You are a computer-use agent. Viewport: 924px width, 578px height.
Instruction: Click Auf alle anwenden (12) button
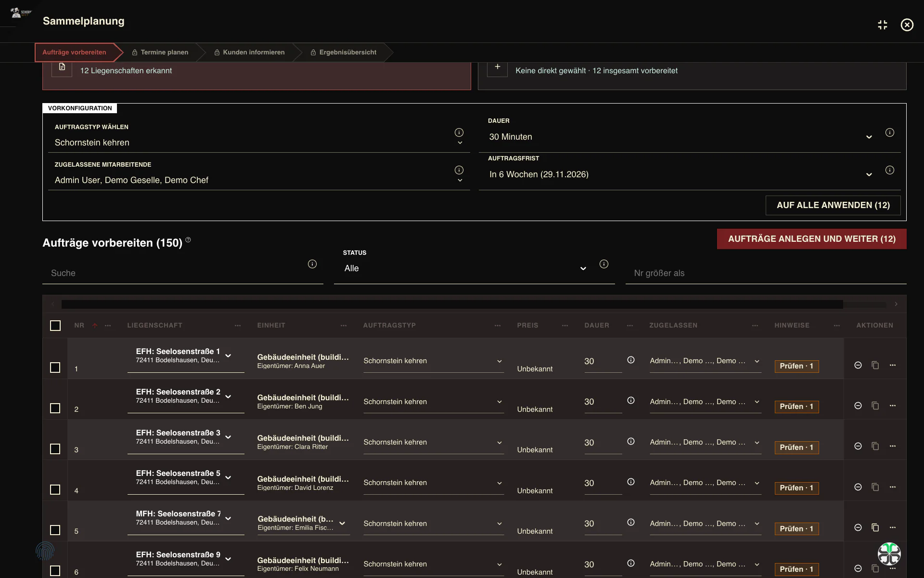833,205
